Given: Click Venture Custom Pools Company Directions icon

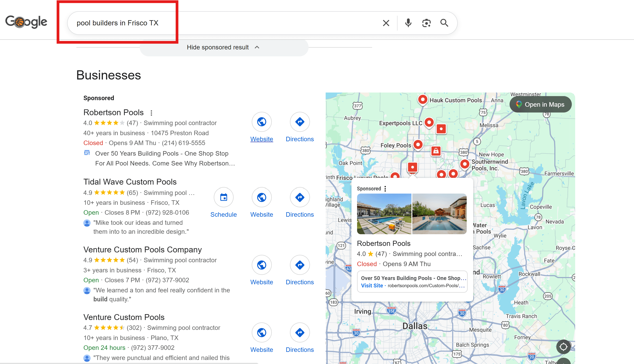Looking at the screenshot, I should coord(300,265).
